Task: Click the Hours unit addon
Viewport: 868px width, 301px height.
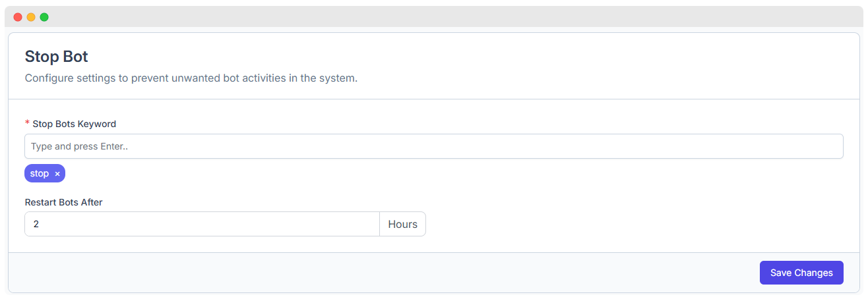Action: 402,224
